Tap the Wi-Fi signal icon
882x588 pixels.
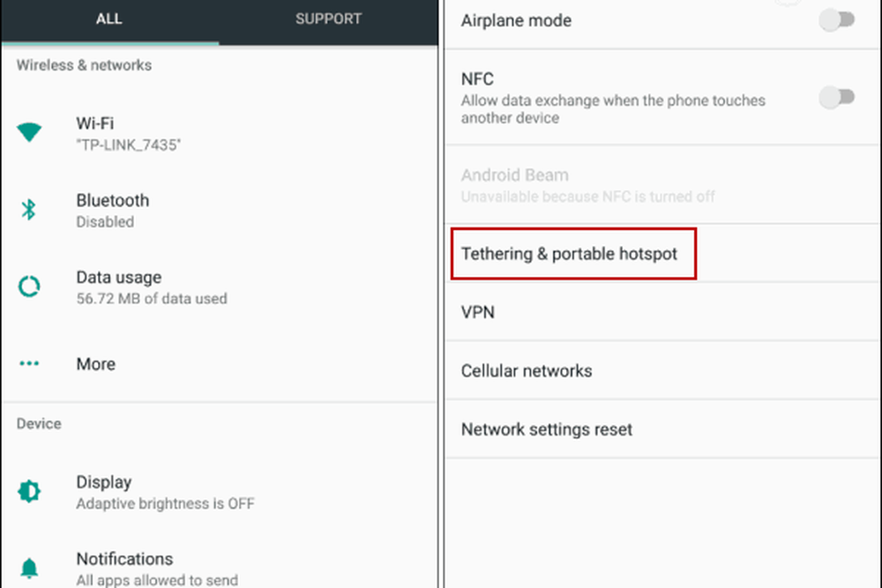pyautogui.click(x=29, y=133)
